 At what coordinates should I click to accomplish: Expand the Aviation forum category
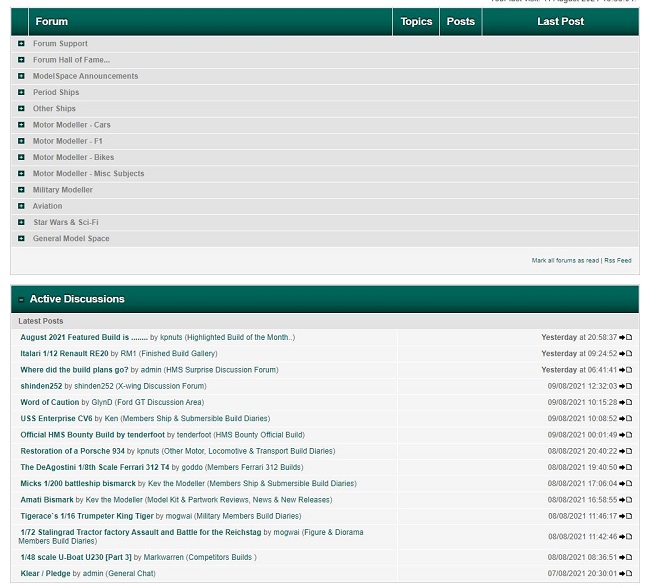pos(21,206)
